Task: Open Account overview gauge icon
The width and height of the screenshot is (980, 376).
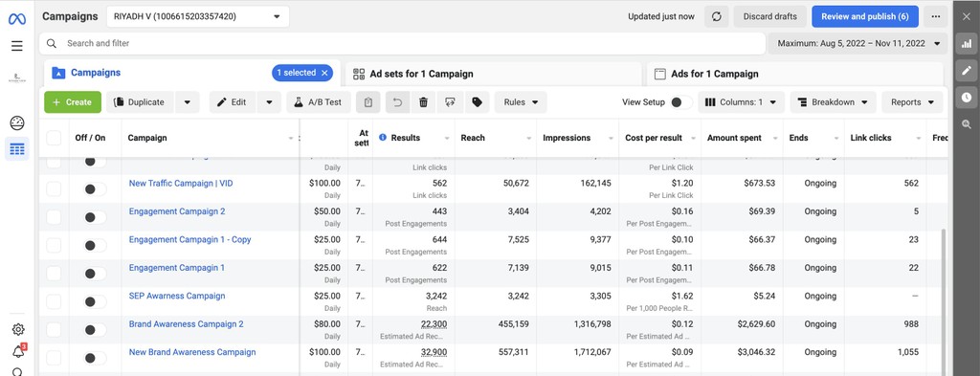Action: [17, 123]
